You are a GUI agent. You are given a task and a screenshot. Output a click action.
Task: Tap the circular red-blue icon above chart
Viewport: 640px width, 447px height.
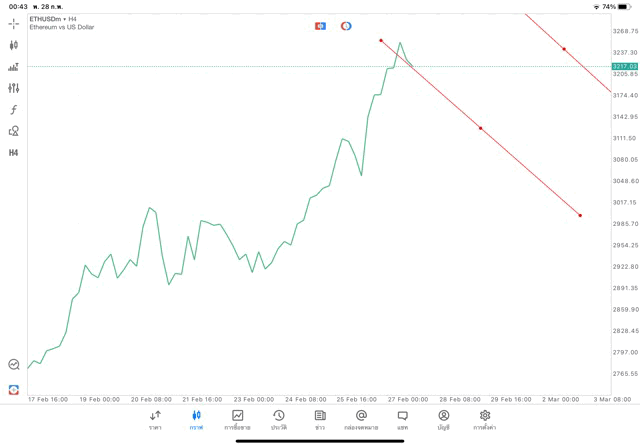[346, 26]
